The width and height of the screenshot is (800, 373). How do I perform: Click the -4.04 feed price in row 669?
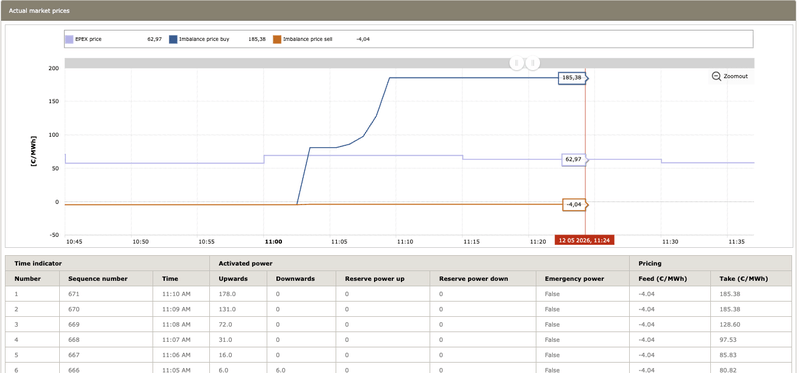(670, 325)
